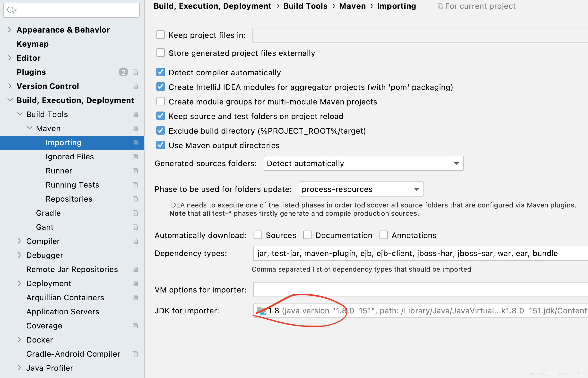588x378 pixels.
Task: Click the JDK folder icon in importer field
Action: (261, 311)
